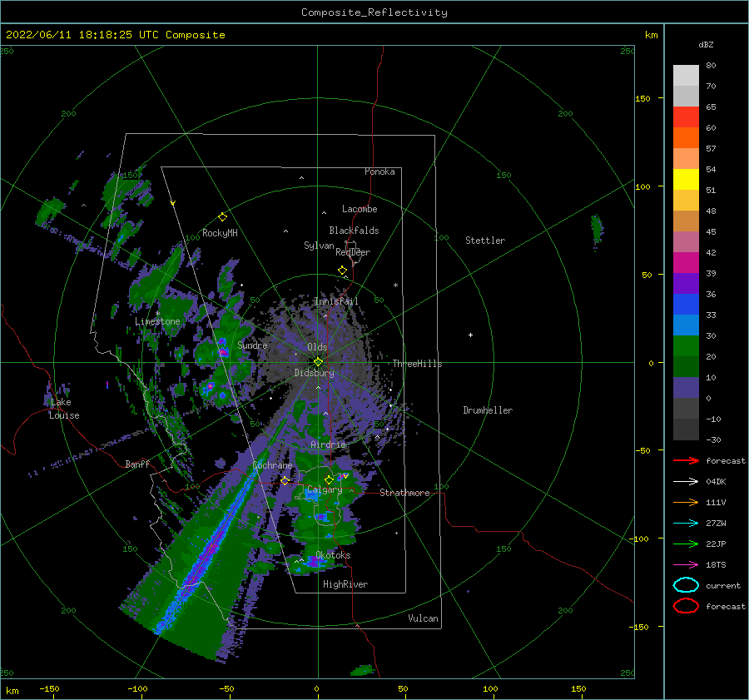Click the Drumheller city label
The height and width of the screenshot is (700, 749).
coord(488,410)
